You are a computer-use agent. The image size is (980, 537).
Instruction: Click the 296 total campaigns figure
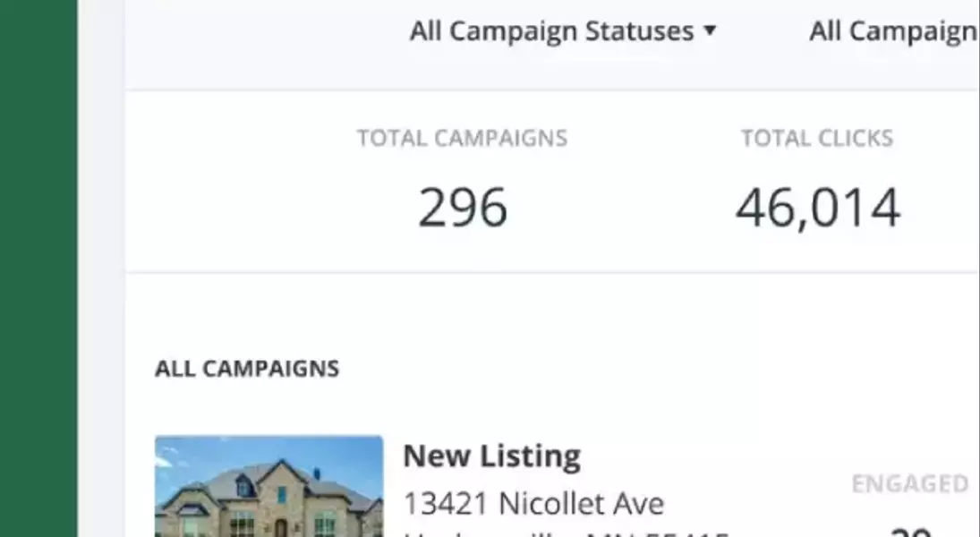pos(463,208)
